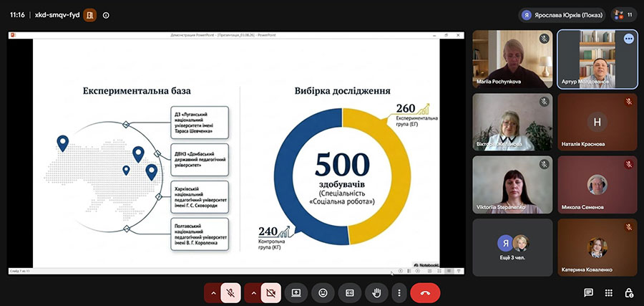Expand microphone audio settings chevron
Screen dimensions: 644x306
point(213,293)
